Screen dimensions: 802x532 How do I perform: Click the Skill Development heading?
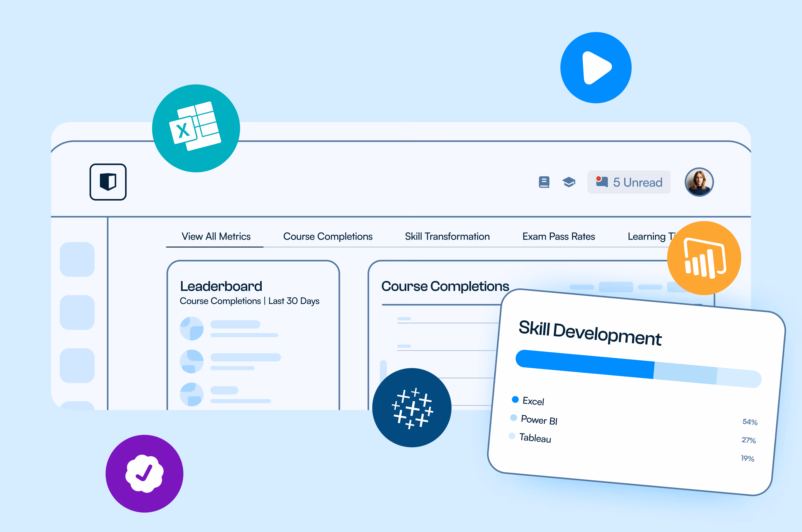590,333
